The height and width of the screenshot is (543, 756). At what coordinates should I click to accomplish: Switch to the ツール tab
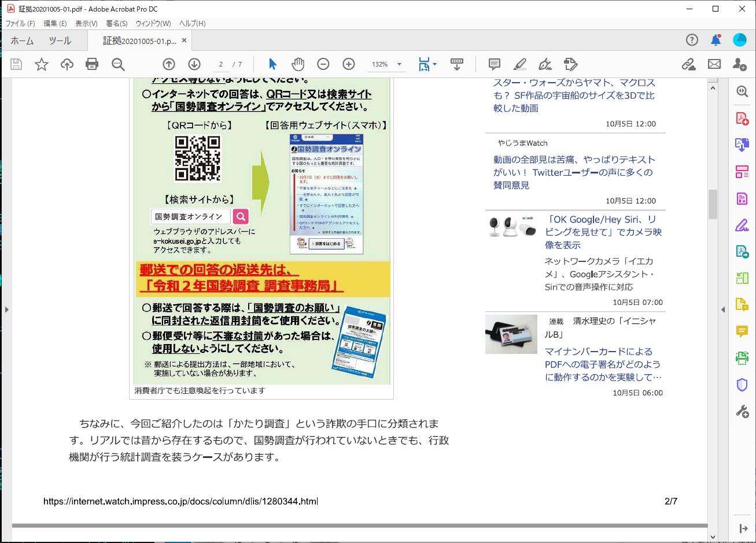click(x=60, y=40)
